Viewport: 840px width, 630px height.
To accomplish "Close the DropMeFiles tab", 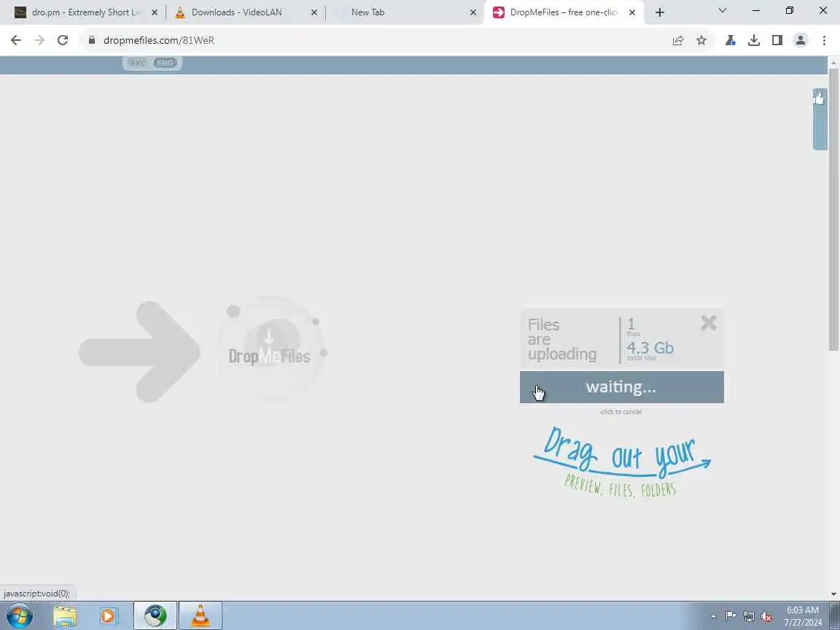I will [x=632, y=12].
